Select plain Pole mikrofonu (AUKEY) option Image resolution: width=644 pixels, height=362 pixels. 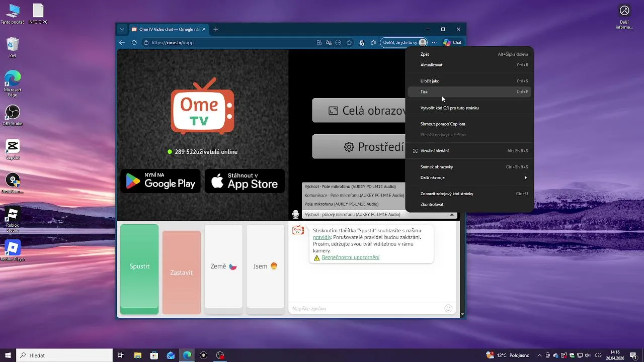pyautogui.click(x=354, y=204)
